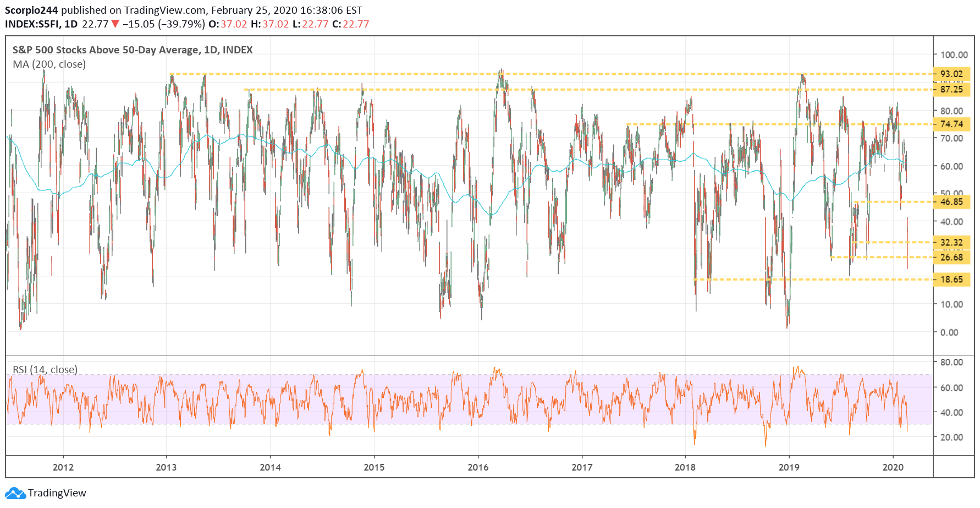Viewport: 980px width, 508px height.
Task: Click the 80.00 value on main price axis
Action: pyautogui.click(x=951, y=111)
